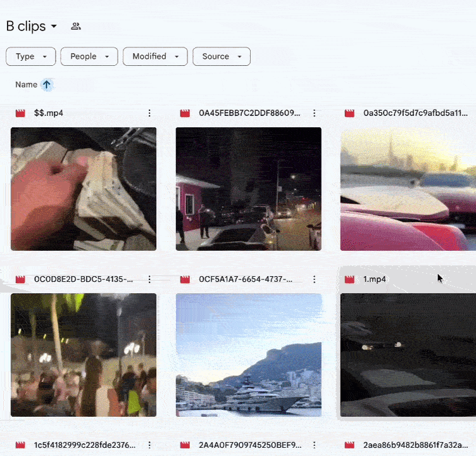Open more options for 0A45FEBB7C2DDF88609 file

[314, 113]
